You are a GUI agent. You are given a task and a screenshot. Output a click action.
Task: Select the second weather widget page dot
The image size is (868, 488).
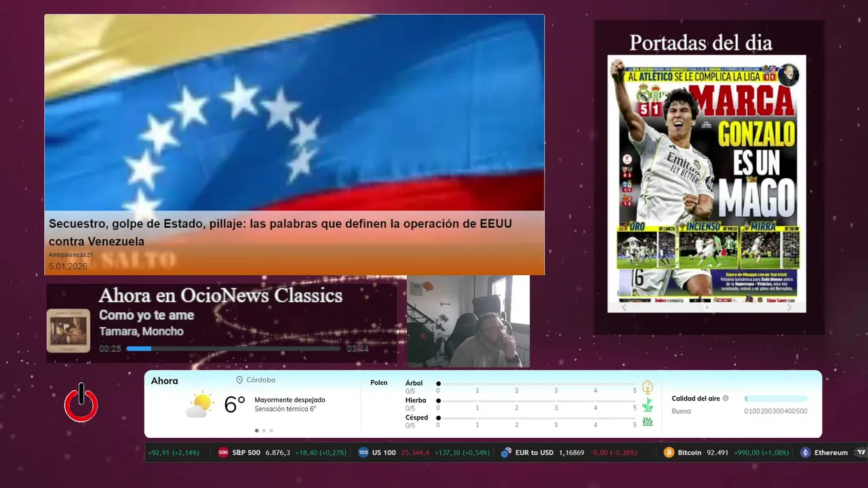coord(264,430)
